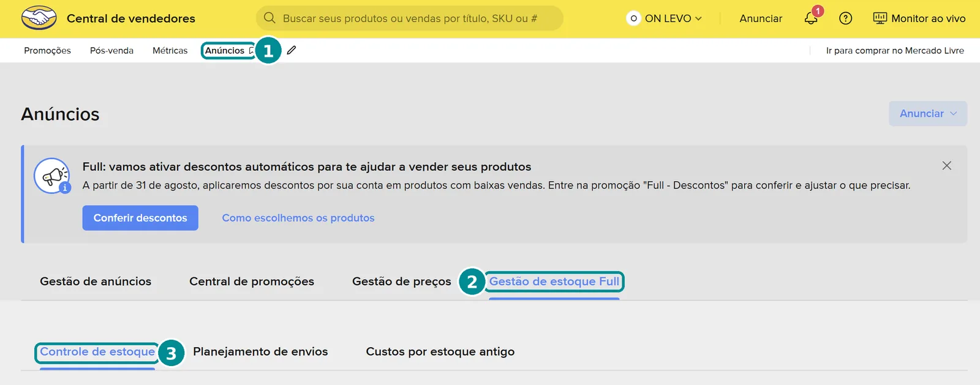Viewport: 980px width, 385px height.
Task: Open the ON LEVO account dropdown
Action: (665, 18)
